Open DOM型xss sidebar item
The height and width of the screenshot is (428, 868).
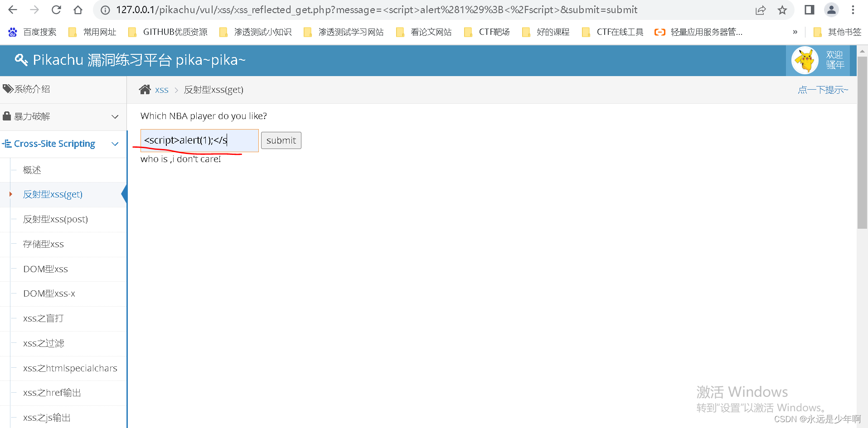point(63,269)
